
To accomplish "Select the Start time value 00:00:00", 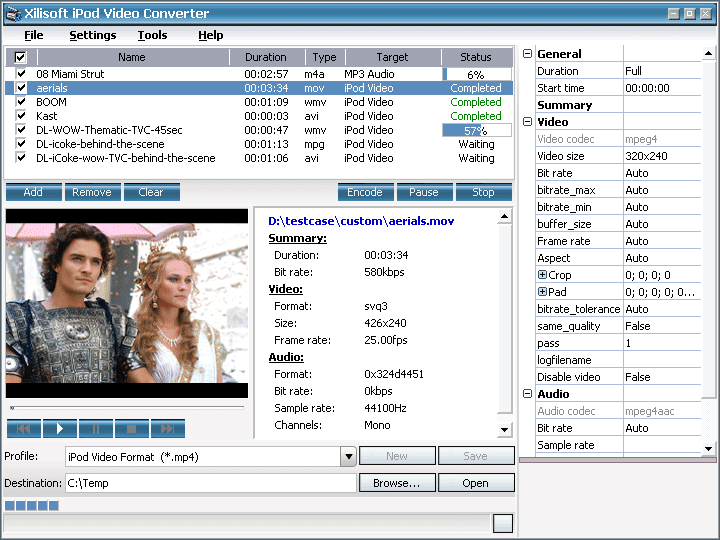I will 662,88.
